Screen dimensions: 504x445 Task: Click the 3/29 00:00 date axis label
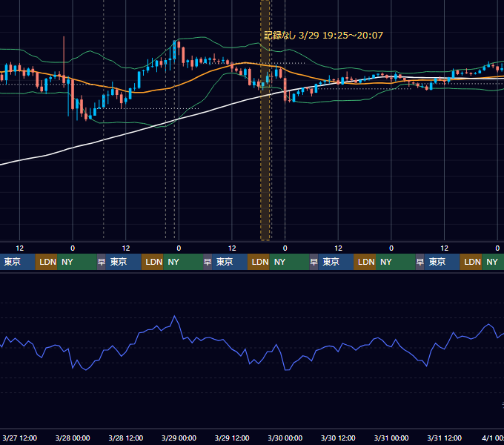click(179, 438)
